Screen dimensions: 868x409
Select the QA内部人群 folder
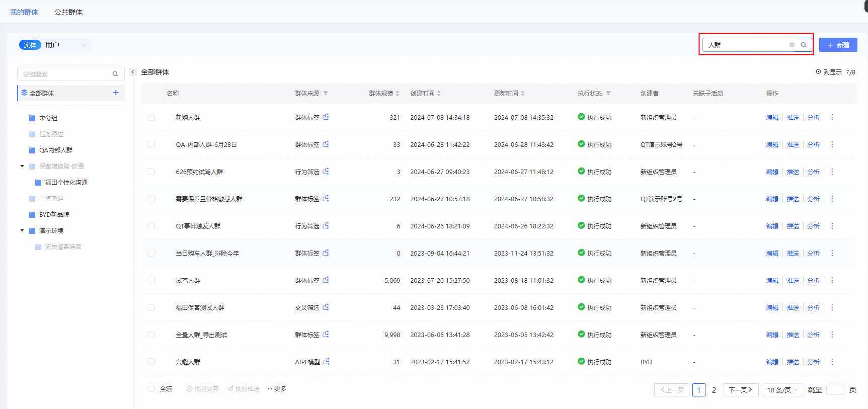tap(56, 150)
